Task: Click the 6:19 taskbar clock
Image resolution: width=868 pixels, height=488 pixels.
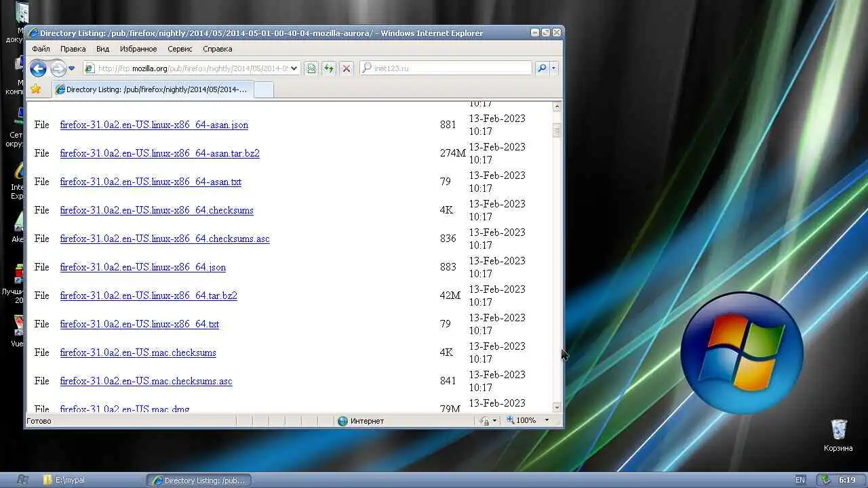Action: click(847, 480)
